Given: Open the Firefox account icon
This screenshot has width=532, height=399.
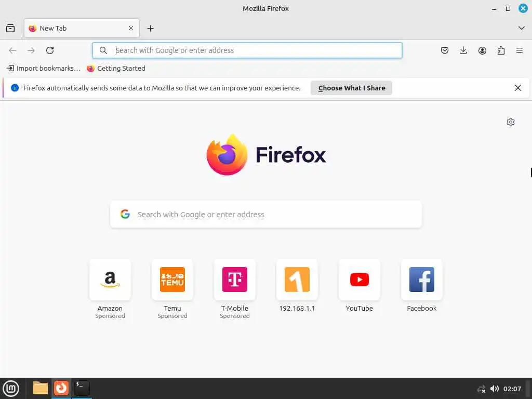Looking at the screenshot, I should [482, 50].
